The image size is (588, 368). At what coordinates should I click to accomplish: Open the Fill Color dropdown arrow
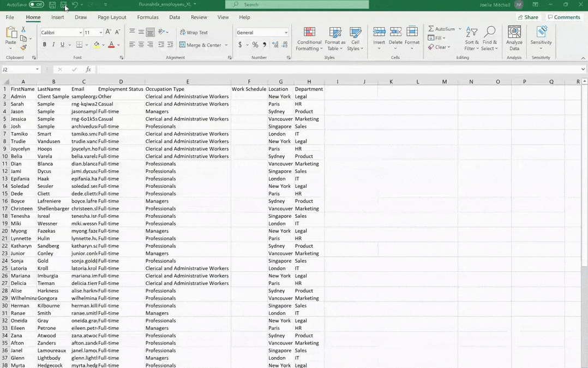pos(104,45)
